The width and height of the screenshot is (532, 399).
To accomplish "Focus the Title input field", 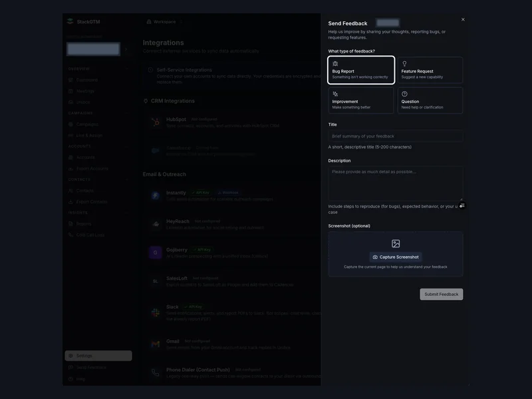I will click(396, 136).
